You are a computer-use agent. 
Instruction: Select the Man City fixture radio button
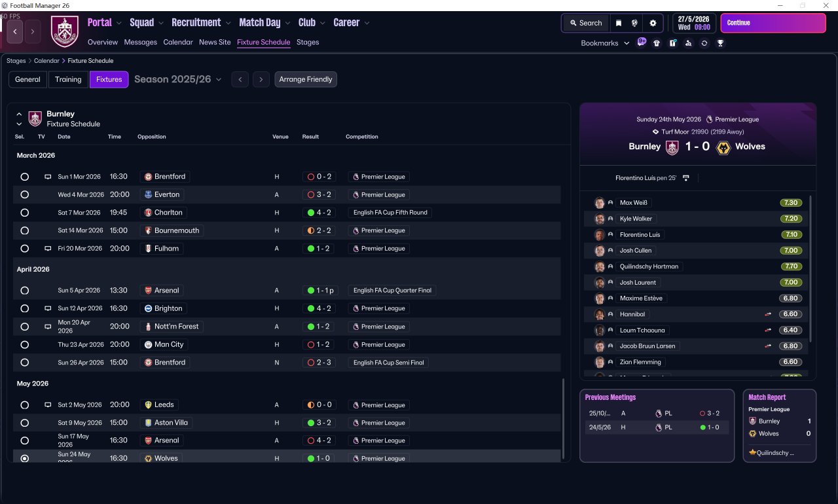(x=25, y=344)
